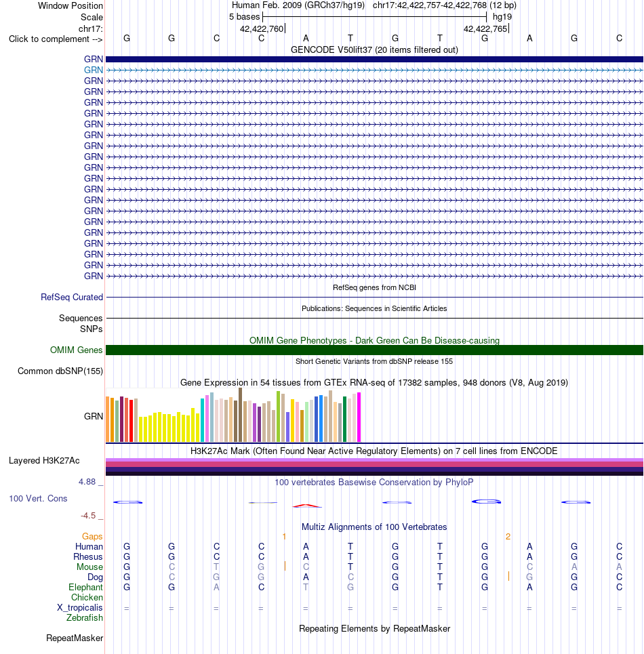644x654 pixels.
Task: Open the GTEx 'Gene Expression in 54 tissues' title
Action: [374, 382]
